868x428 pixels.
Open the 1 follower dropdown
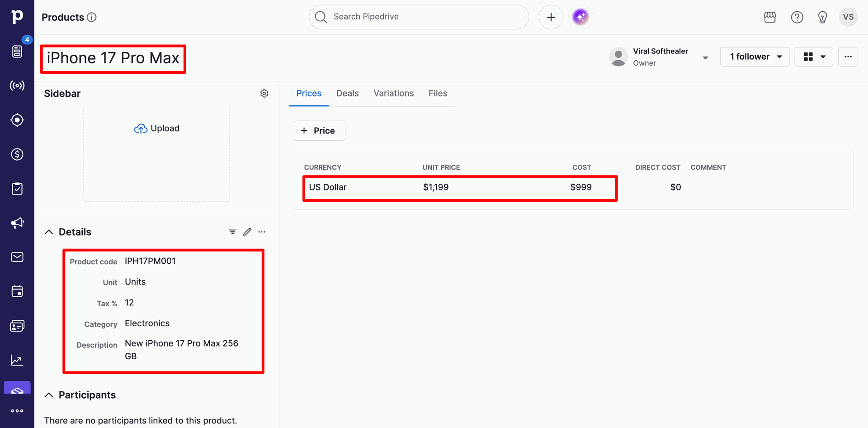point(755,57)
